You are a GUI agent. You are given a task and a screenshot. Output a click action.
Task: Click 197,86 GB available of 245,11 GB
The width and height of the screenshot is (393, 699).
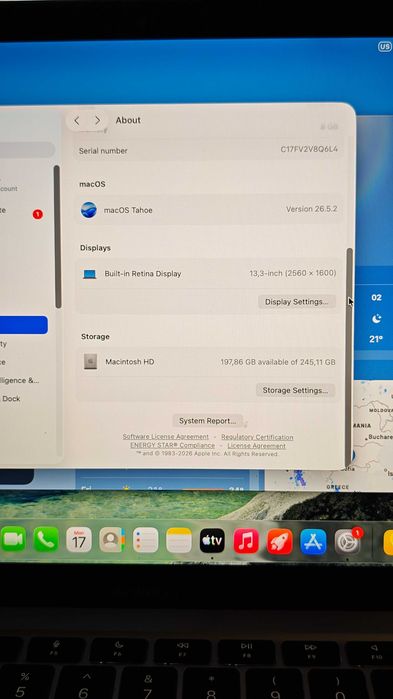pos(278,362)
